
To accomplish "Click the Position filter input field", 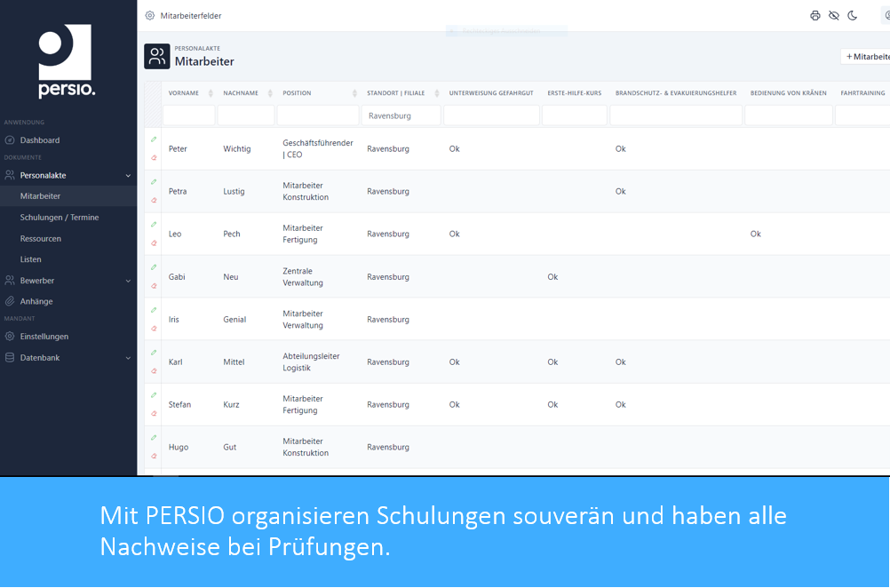I will 318,115.
